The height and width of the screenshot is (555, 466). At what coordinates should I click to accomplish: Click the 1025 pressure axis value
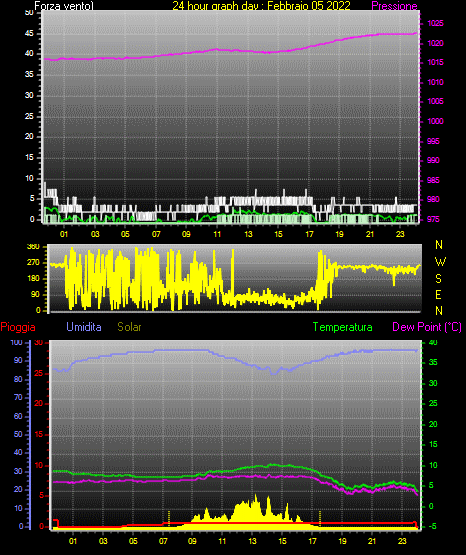coord(435,23)
